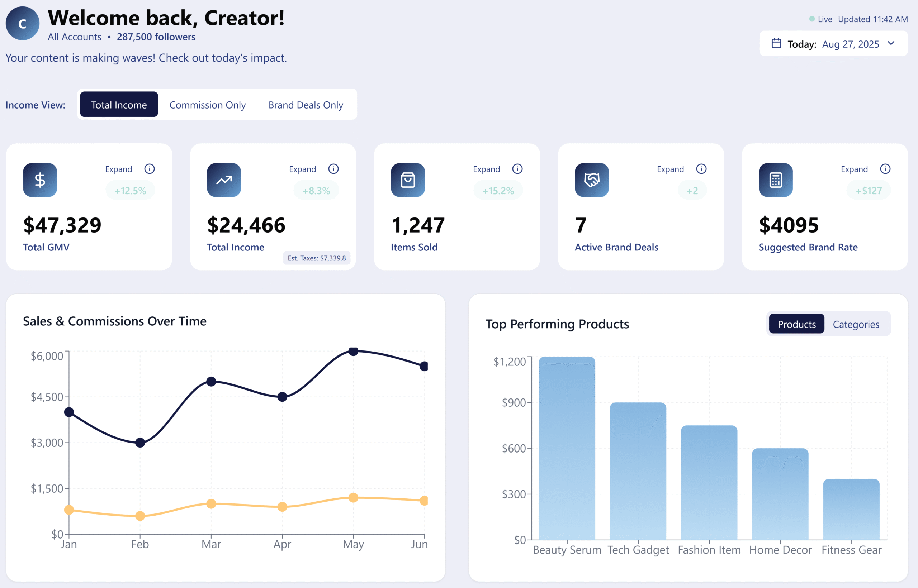Select the Products tab in Top Performing

coord(796,324)
